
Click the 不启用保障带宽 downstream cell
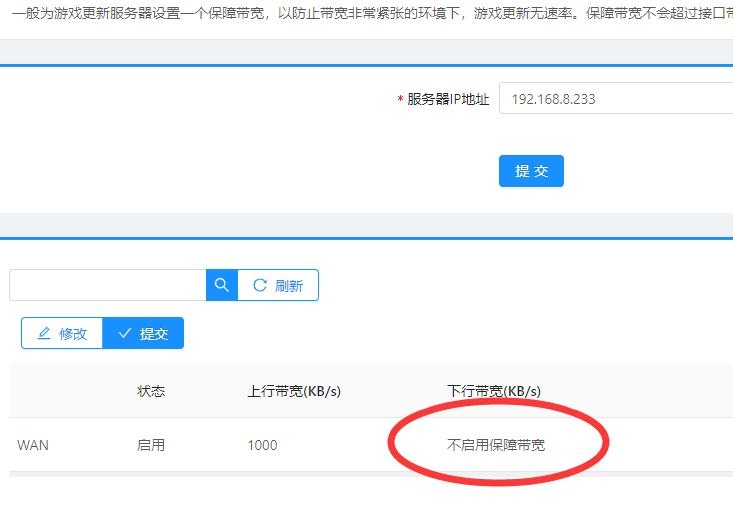[496, 445]
